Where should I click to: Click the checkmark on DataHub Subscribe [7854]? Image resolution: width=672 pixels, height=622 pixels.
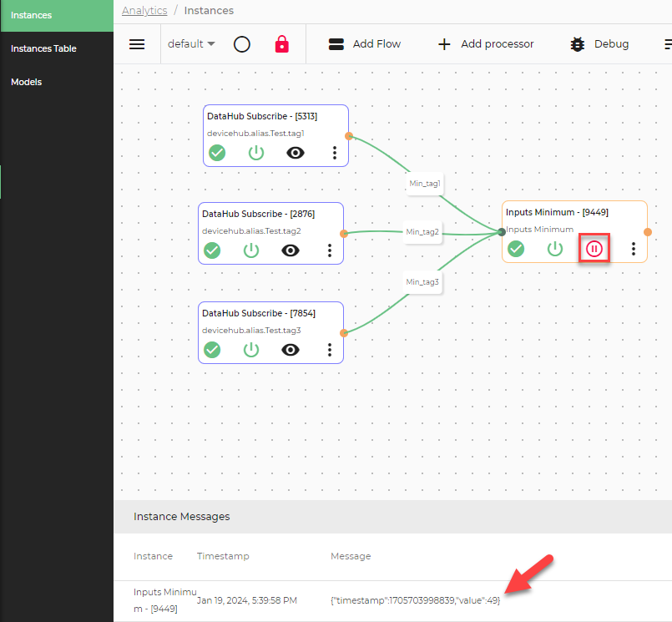(213, 350)
